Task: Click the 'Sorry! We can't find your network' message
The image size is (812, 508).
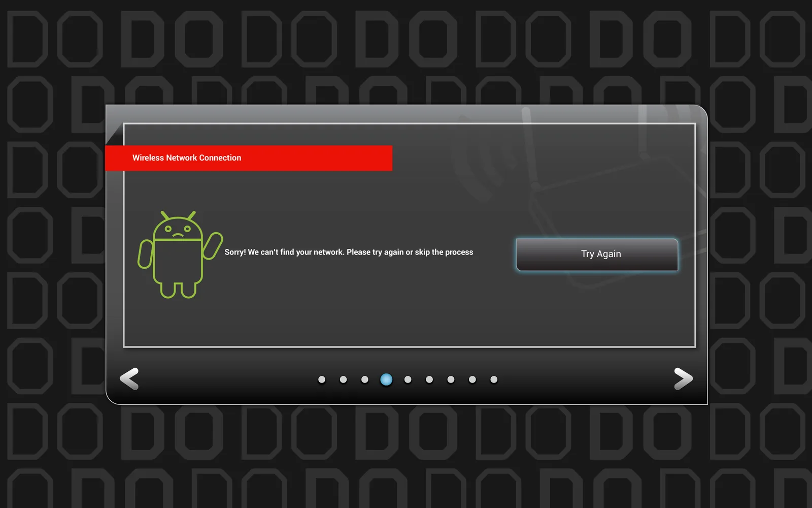Action: coord(349,252)
